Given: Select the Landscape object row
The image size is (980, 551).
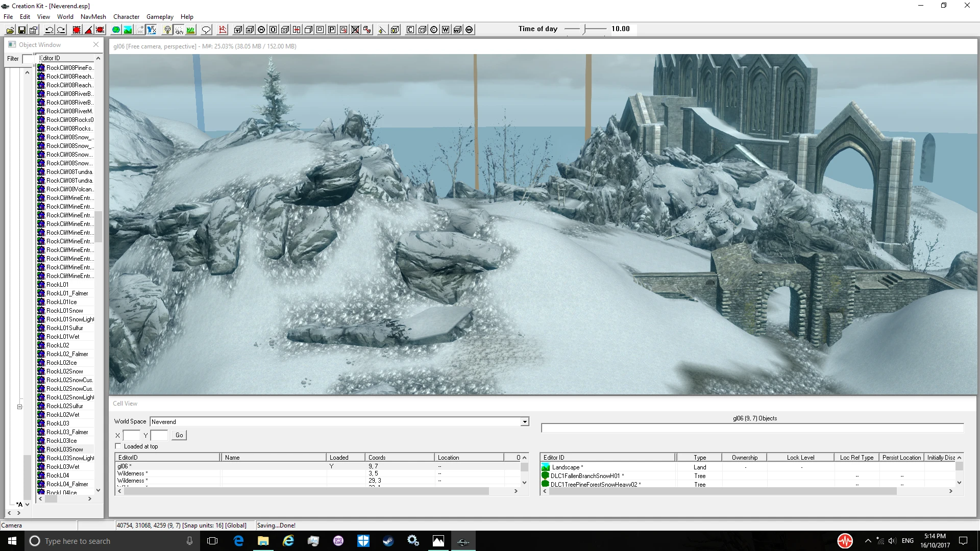Looking at the screenshot, I should coord(747,467).
